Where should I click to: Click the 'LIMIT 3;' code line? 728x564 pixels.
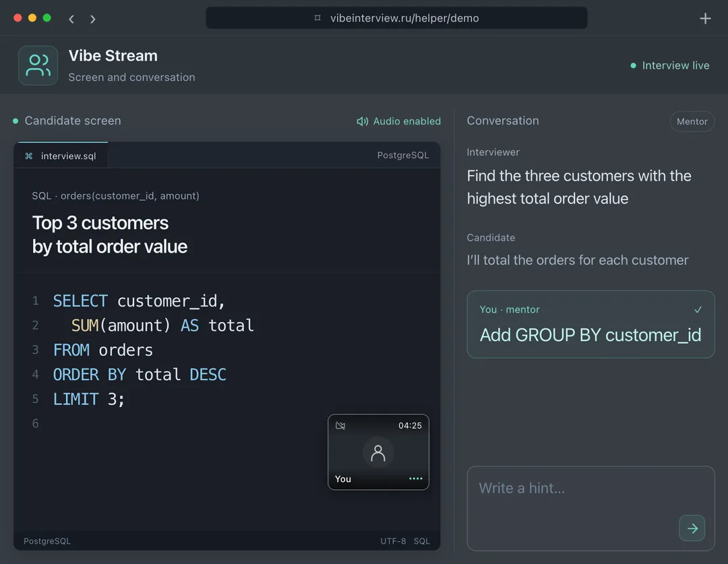[x=89, y=399]
